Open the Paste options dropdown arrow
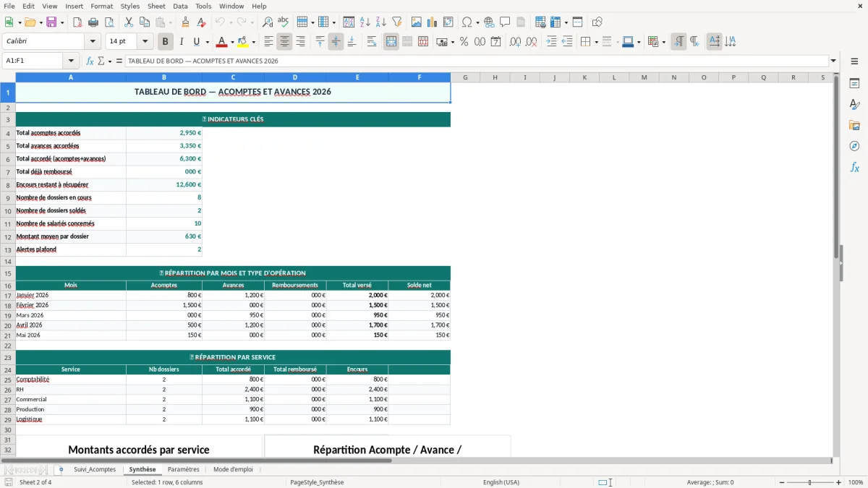The height and width of the screenshot is (488, 868). pos(171,22)
